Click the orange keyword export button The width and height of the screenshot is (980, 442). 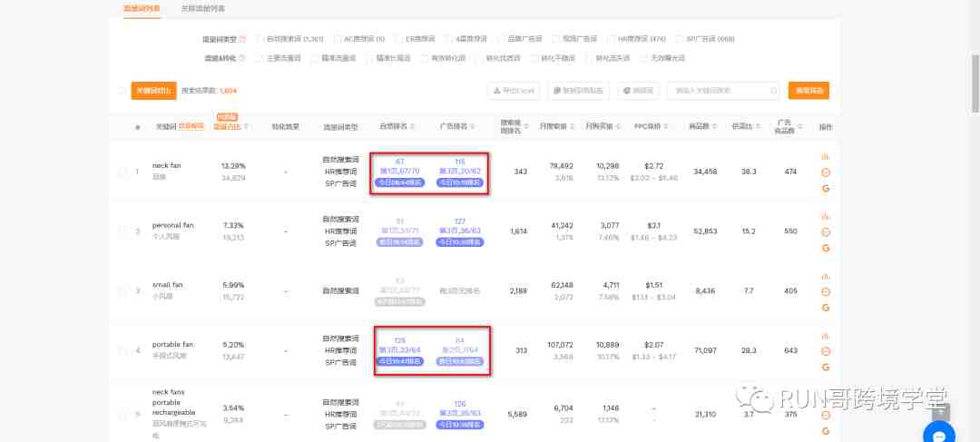(147, 91)
